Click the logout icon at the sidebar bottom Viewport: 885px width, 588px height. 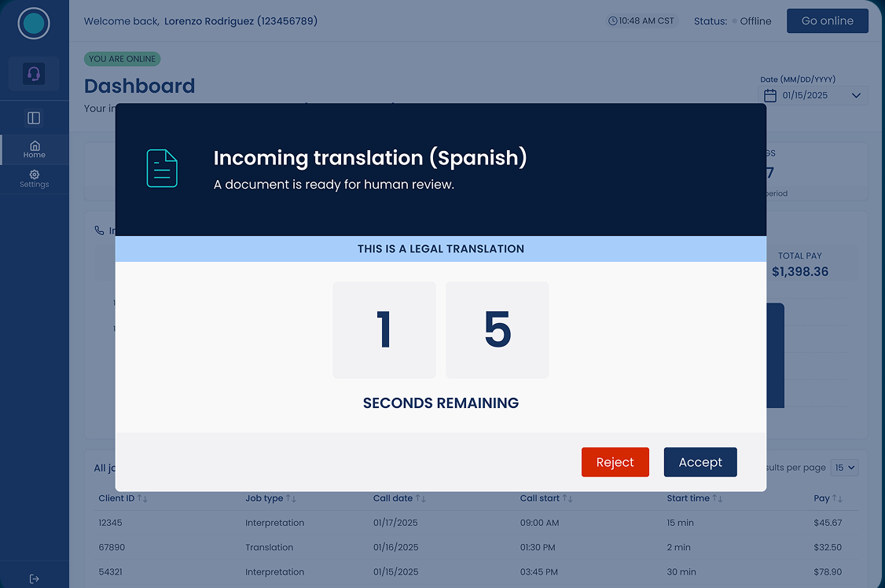pyautogui.click(x=35, y=579)
